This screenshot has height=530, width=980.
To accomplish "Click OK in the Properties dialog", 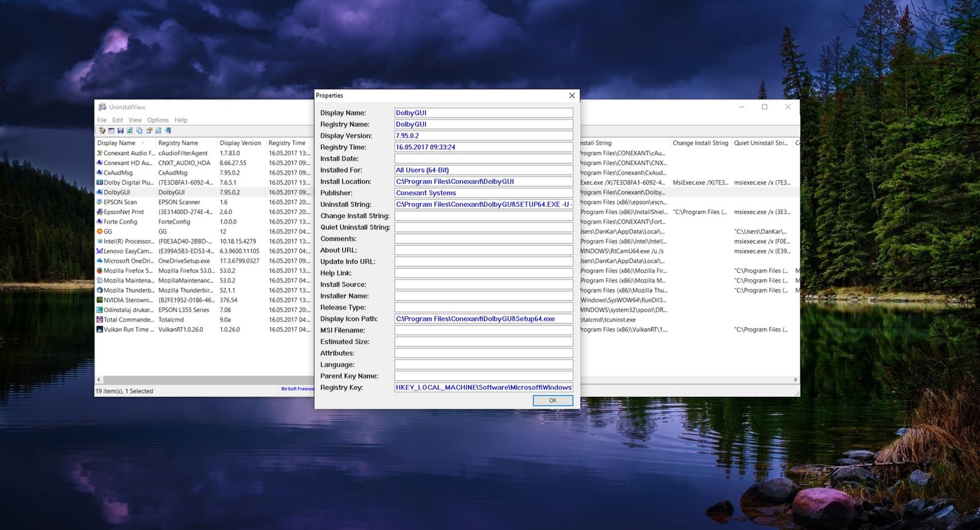I will 553,401.
